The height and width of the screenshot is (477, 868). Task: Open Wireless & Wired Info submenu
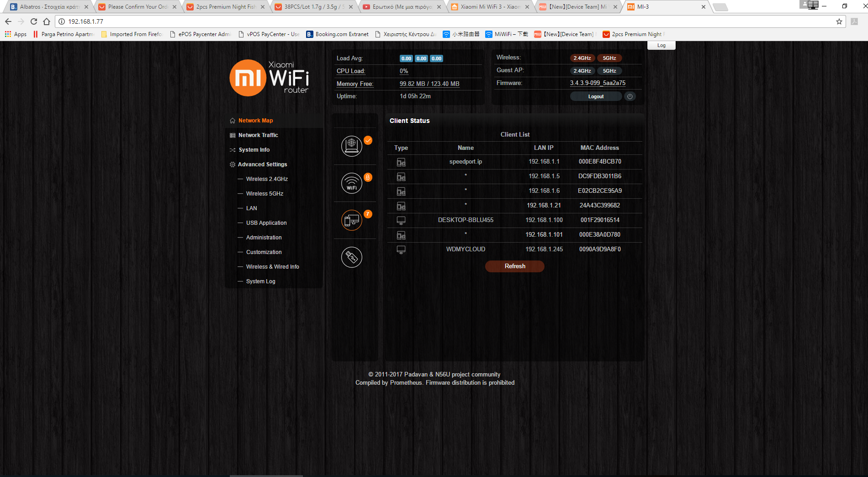click(272, 267)
